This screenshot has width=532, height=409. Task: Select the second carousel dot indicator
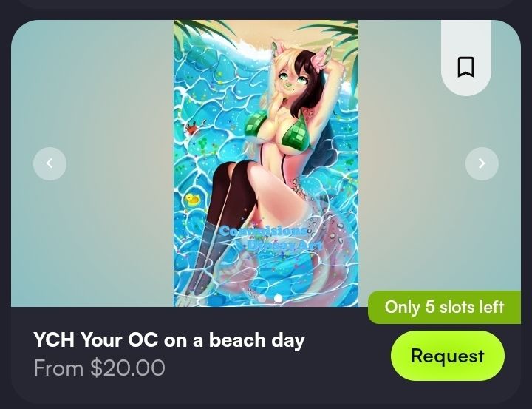coord(279,298)
